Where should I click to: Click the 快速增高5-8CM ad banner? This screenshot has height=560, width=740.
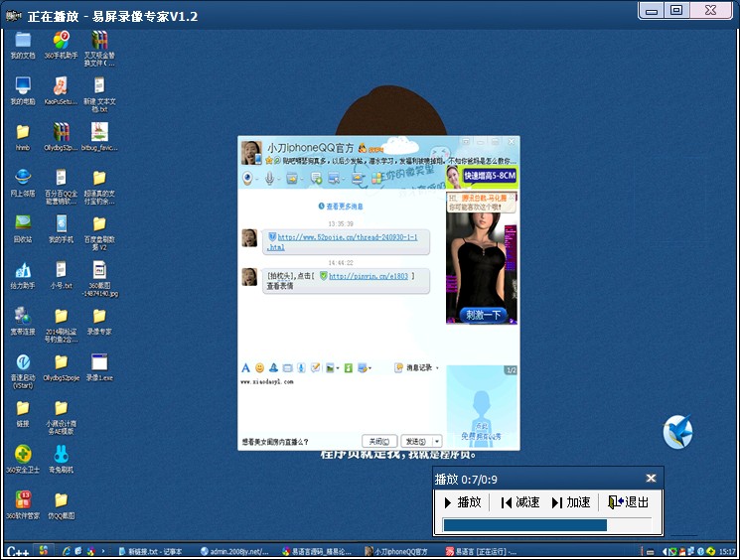point(482,177)
